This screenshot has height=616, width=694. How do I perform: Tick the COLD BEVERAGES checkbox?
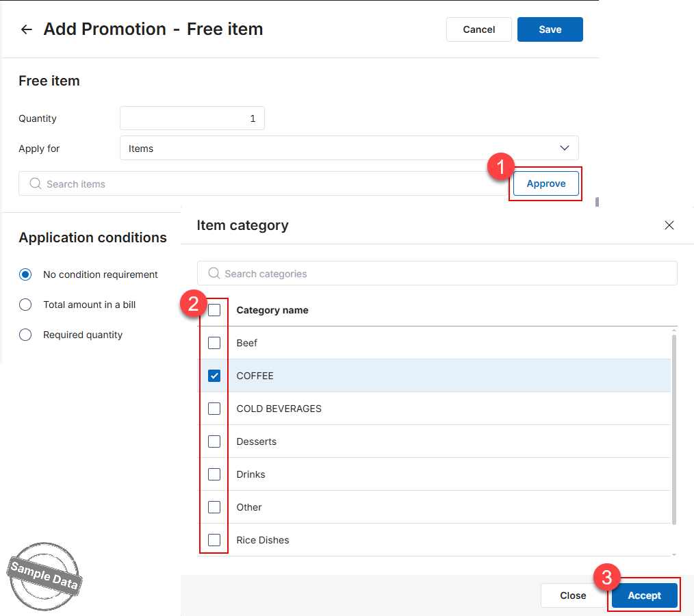(x=214, y=409)
